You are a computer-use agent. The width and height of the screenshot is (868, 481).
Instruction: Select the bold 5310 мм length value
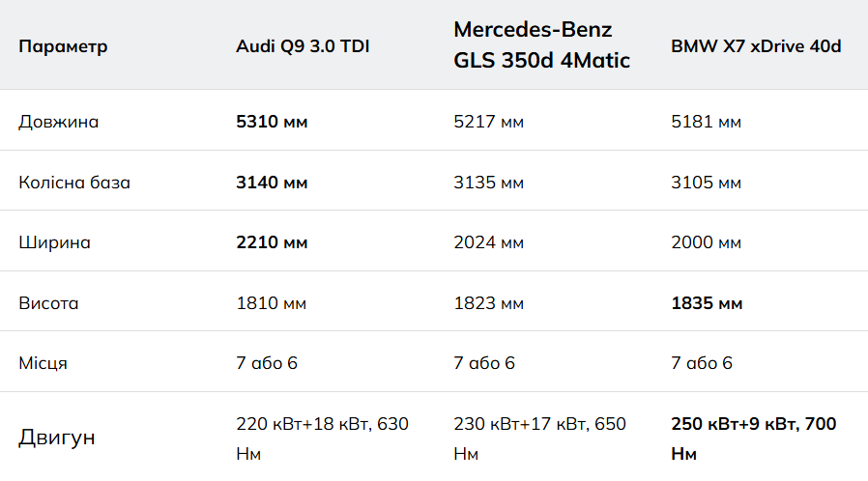[x=272, y=122]
